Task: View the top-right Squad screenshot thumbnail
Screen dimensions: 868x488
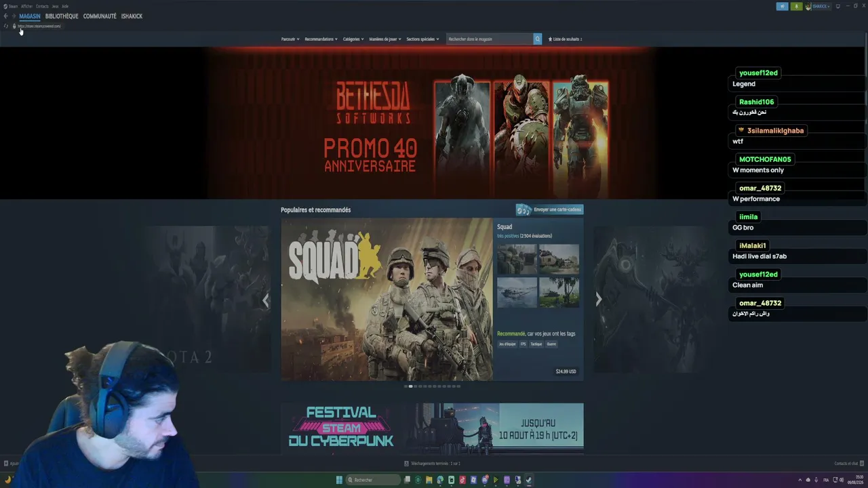Action: point(559,259)
